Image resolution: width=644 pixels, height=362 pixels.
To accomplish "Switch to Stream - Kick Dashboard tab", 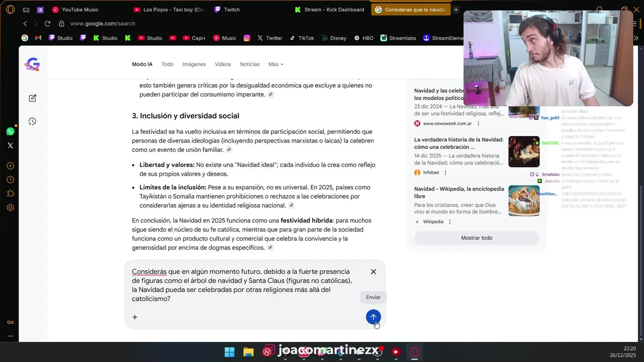I will coord(329,10).
